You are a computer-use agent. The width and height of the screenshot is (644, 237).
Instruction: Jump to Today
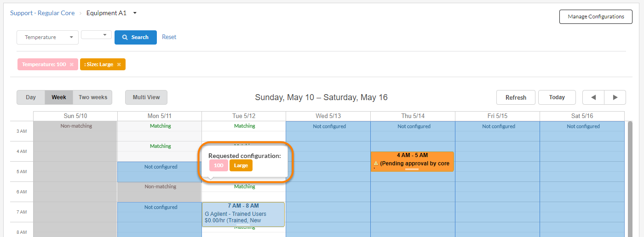tap(557, 97)
